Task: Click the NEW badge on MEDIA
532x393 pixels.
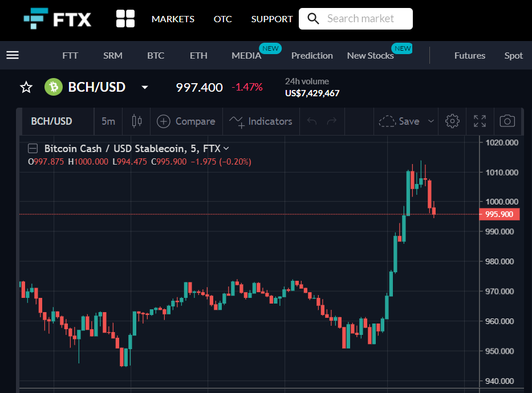Action: (x=270, y=48)
